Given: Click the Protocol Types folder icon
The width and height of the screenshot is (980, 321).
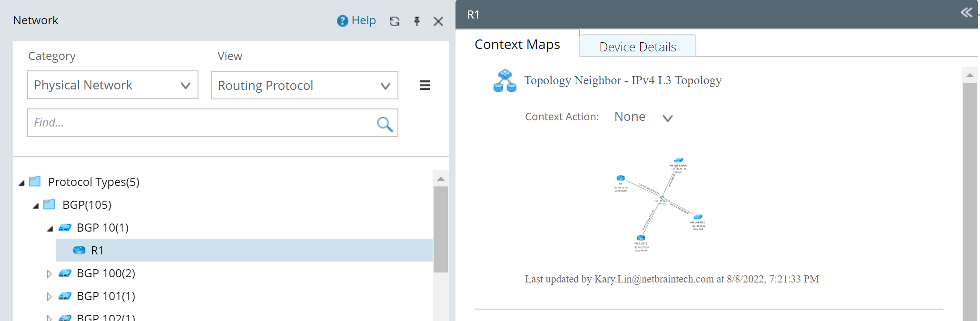Looking at the screenshot, I should coord(34,181).
